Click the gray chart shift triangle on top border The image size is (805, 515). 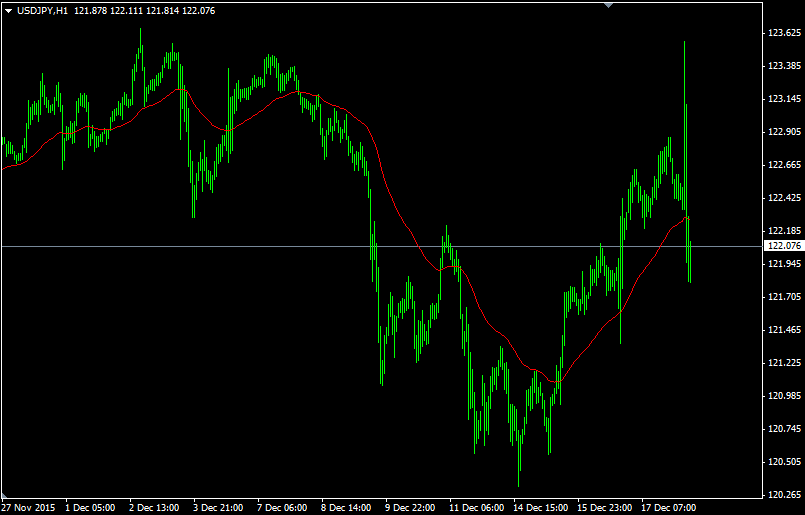609,5
